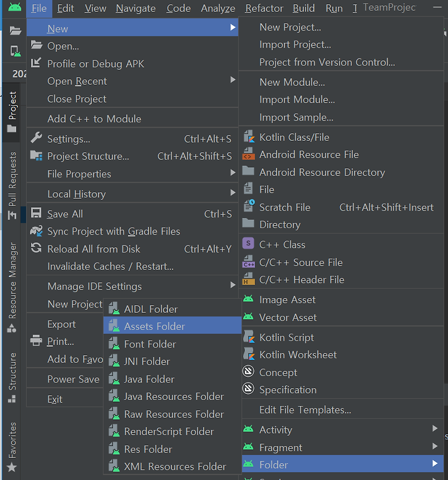The height and width of the screenshot is (480, 448).
Task: Open the Edit menu
Action: click(x=66, y=8)
